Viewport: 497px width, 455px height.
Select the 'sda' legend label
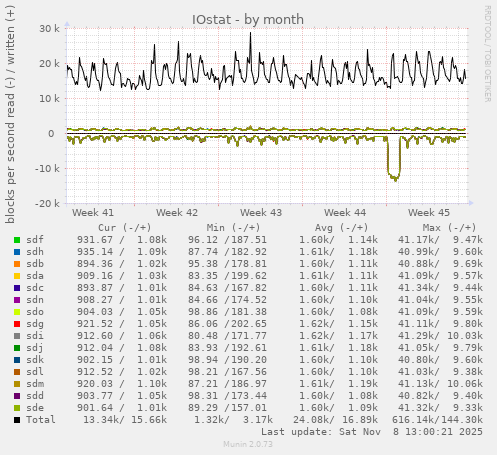click(x=35, y=276)
